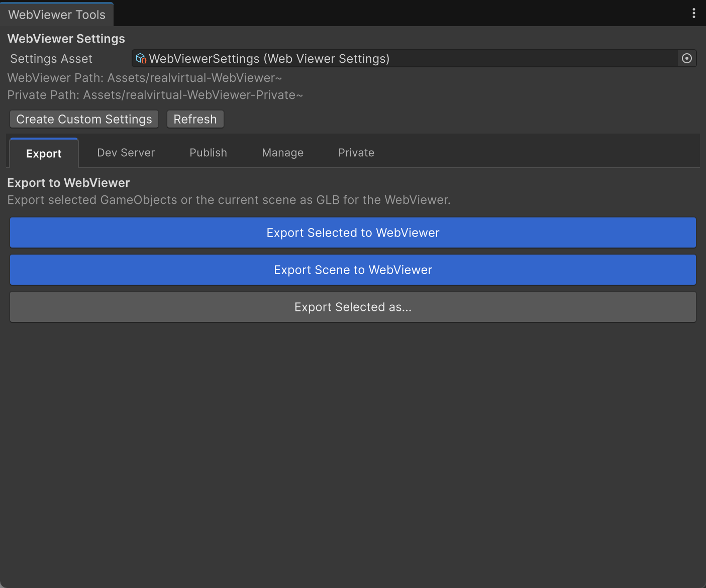Activate the Export tab
The width and height of the screenshot is (706, 588).
[x=44, y=154]
